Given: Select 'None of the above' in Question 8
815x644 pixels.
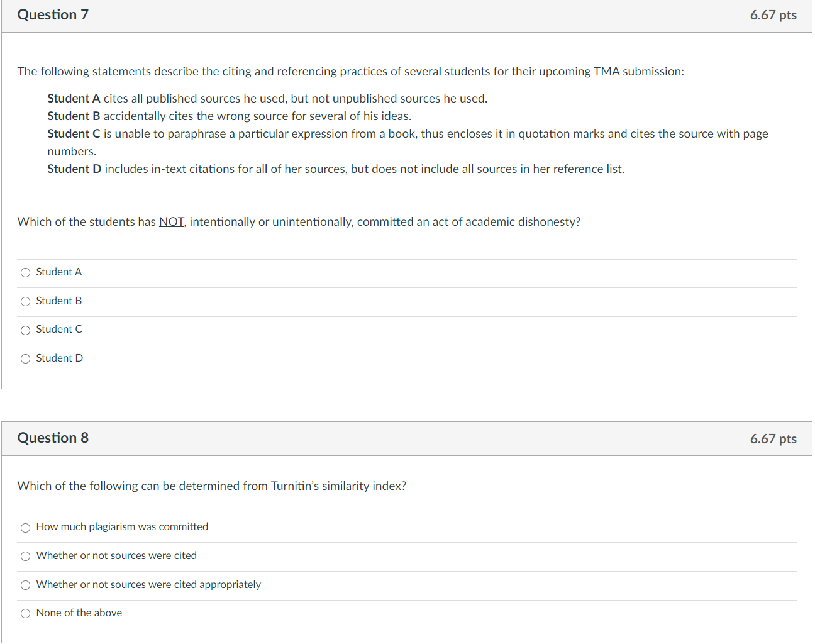Looking at the screenshot, I should coord(25,613).
